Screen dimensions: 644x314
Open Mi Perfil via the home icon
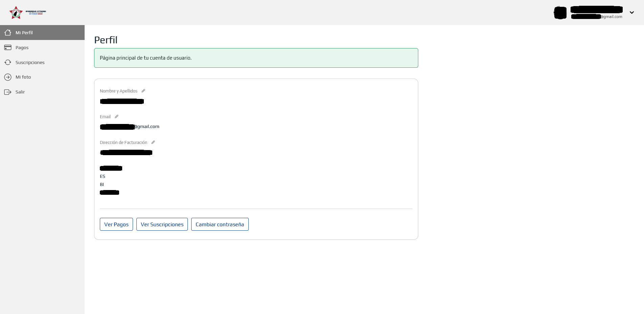click(x=8, y=33)
